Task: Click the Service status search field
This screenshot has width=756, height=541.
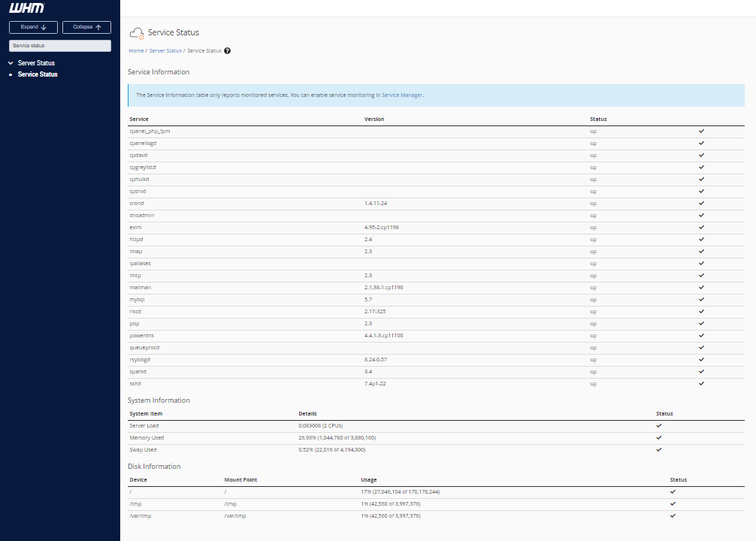Action: click(59, 45)
